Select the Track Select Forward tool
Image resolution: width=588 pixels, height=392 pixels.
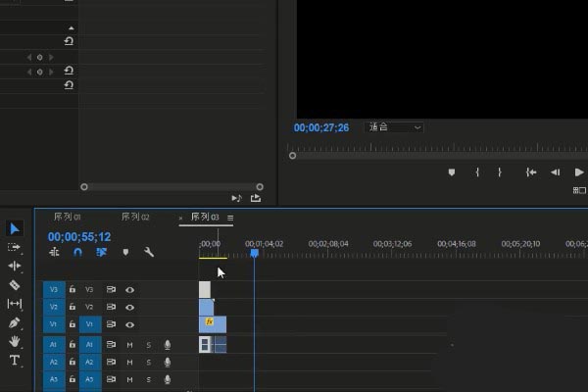click(x=15, y=247)
